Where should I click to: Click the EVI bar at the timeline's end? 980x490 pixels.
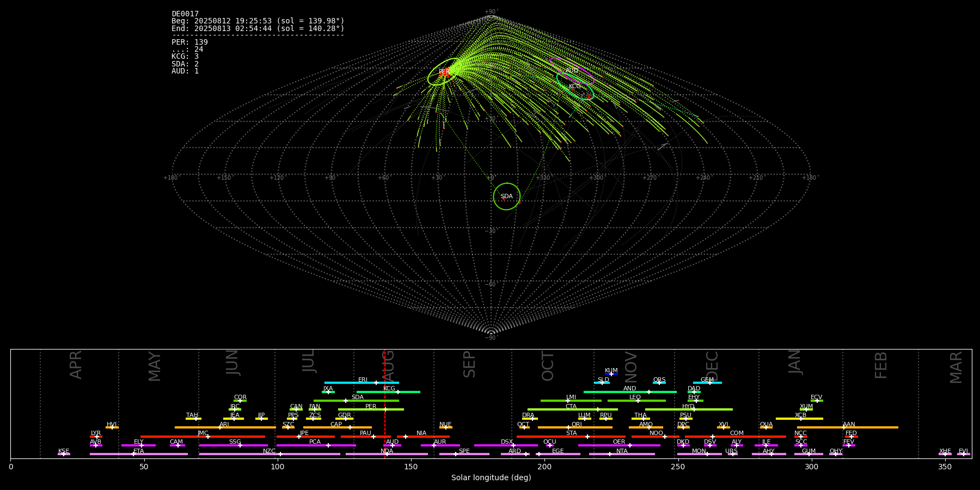964,454
